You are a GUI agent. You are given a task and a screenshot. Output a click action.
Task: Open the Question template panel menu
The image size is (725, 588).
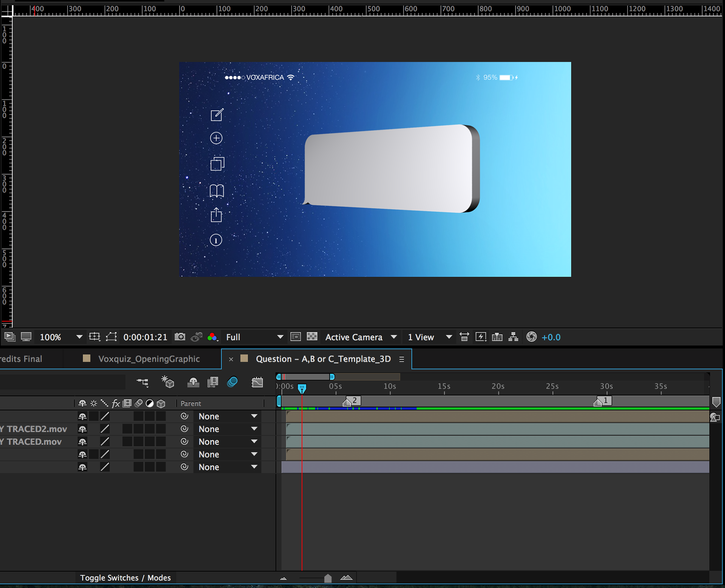pos(401,359)
